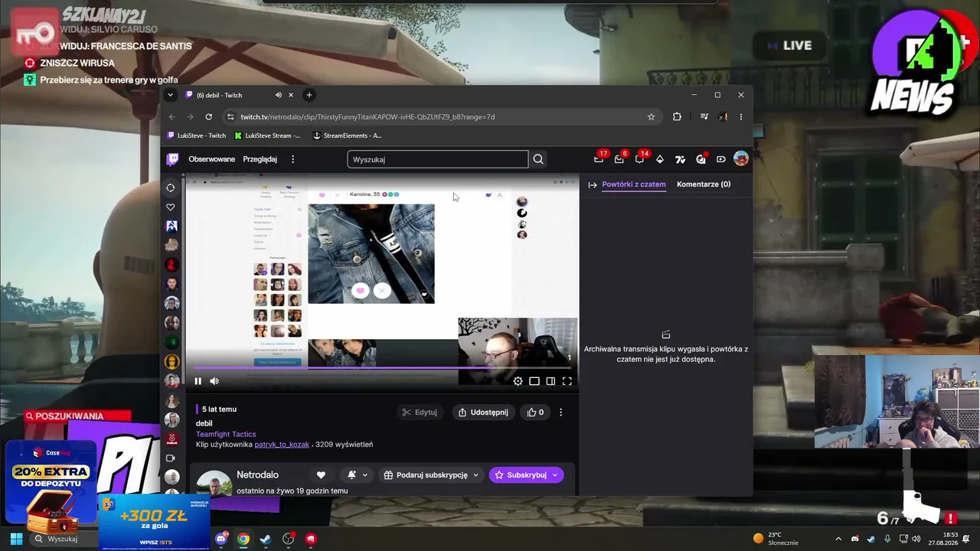Open LukiSteve - Twitch bookmark
Image resolution: width=980 pixels, height=551 pixels.
click(197, 135)
